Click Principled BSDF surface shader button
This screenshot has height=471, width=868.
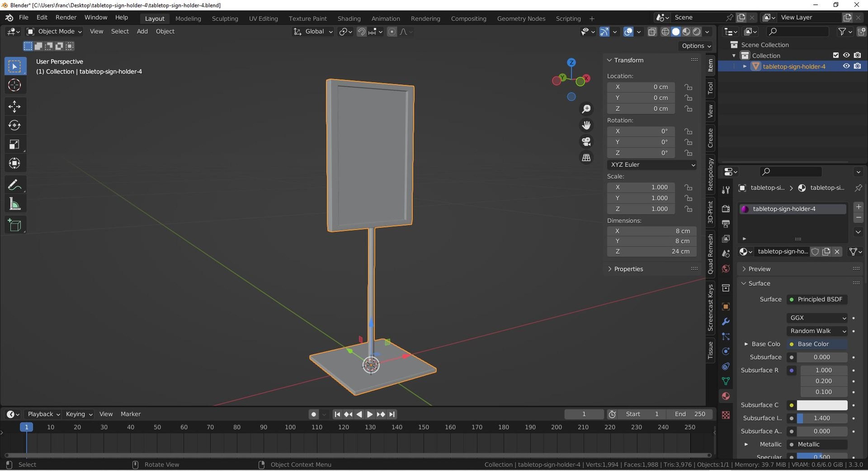[817, 299]
